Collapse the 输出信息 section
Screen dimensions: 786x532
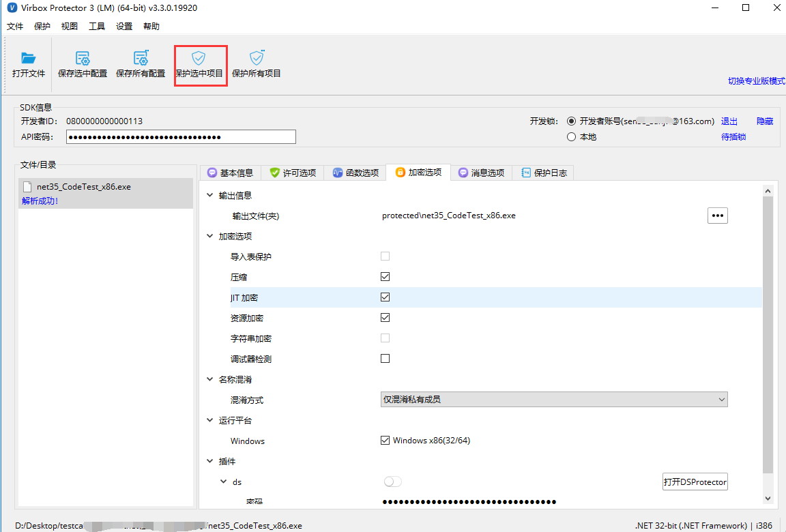pyautogui.click(x=210, y=195)
